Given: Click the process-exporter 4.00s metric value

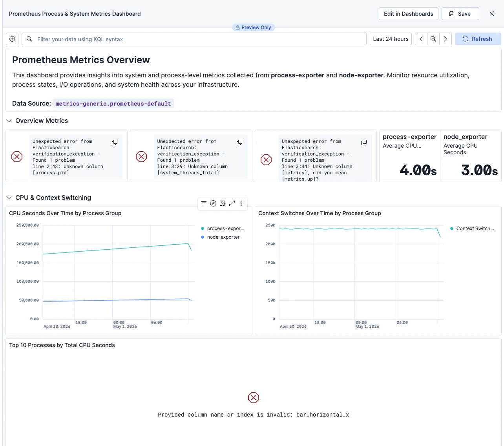Looking at the screenshot, I should [x=418, y=170].
